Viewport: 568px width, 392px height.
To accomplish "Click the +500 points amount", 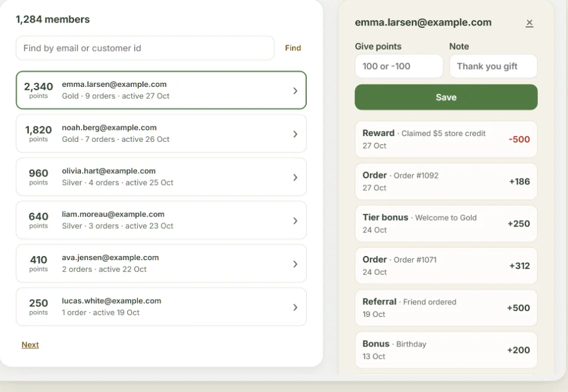I will point(518,307).
